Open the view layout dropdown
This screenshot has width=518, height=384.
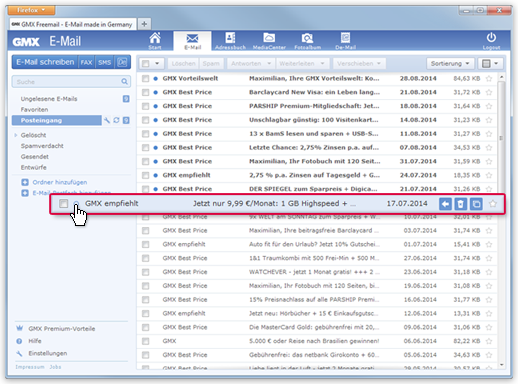490,63
